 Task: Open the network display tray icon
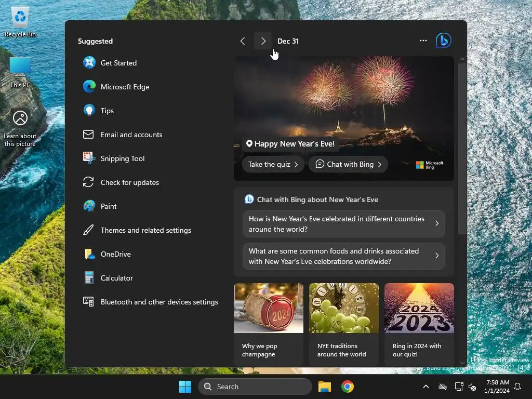click(x=459, y=387)
